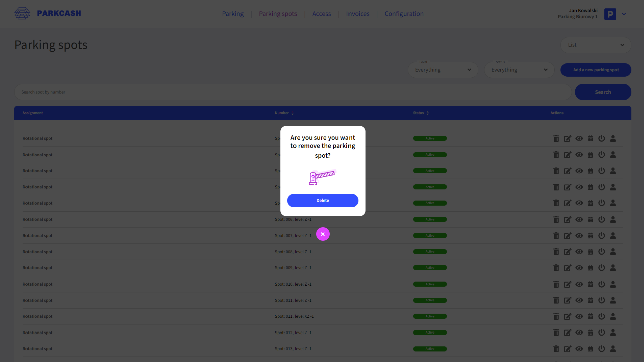Click the Configuration menu item

pos(404,13)
